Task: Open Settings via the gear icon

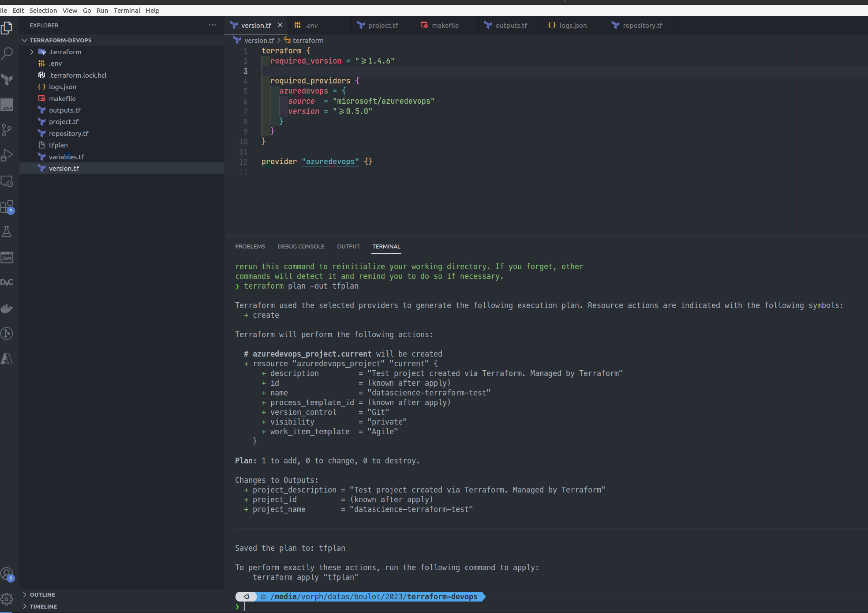Action: click(x=7, y=599)
